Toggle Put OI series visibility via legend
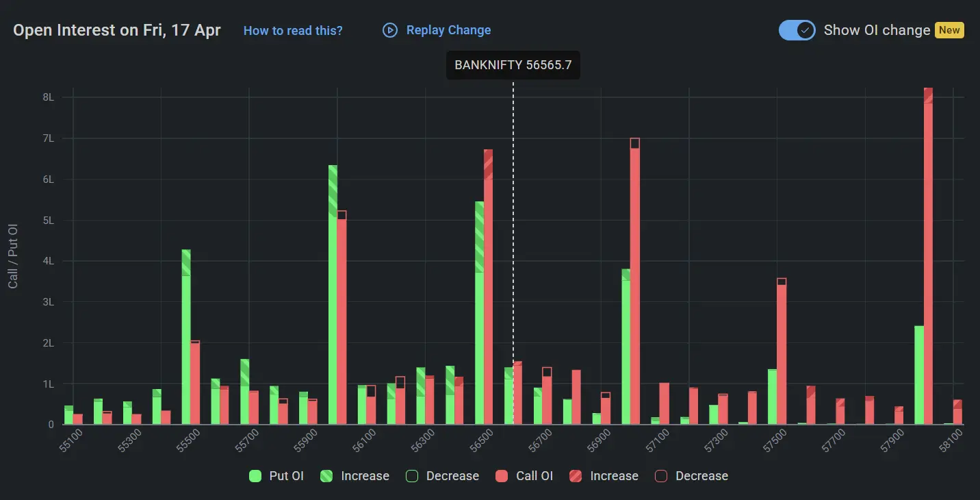This screenshot has width=980, height=500. [276, 475]
